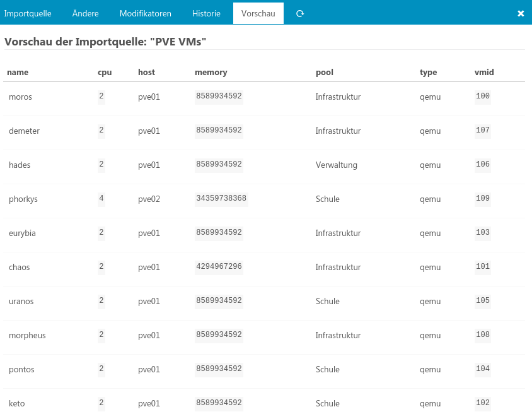This screenshot has width=532, height=419.
Task: Click the 'name' column header
Action: click(x=18, y=73)
